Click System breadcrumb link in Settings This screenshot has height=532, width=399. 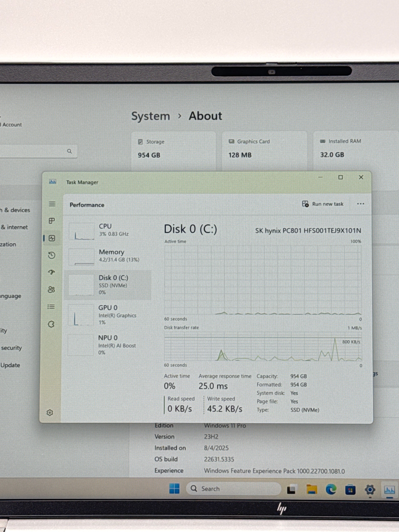(x=150, y=116)
